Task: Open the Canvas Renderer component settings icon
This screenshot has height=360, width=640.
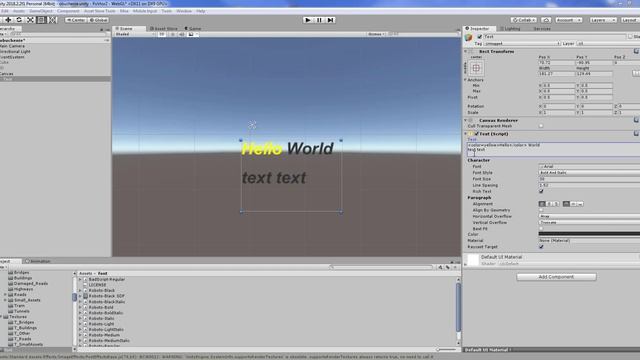Action: pyautogui.click(x=636, y=120)
